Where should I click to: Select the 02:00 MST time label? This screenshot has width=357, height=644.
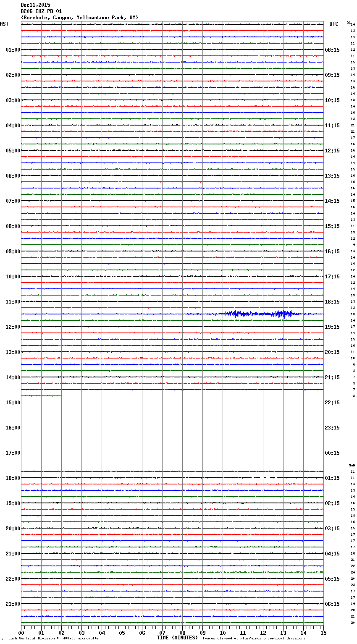point(13,75)
